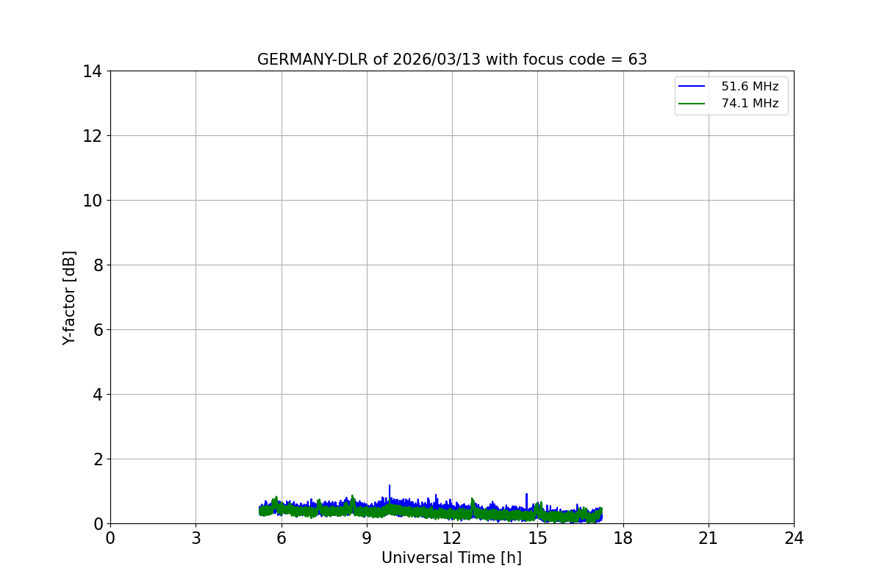Click the y-axis tick label '6'
Image resolution: width=882 pixels, height=588 pixels.
[x=97, y=330]
